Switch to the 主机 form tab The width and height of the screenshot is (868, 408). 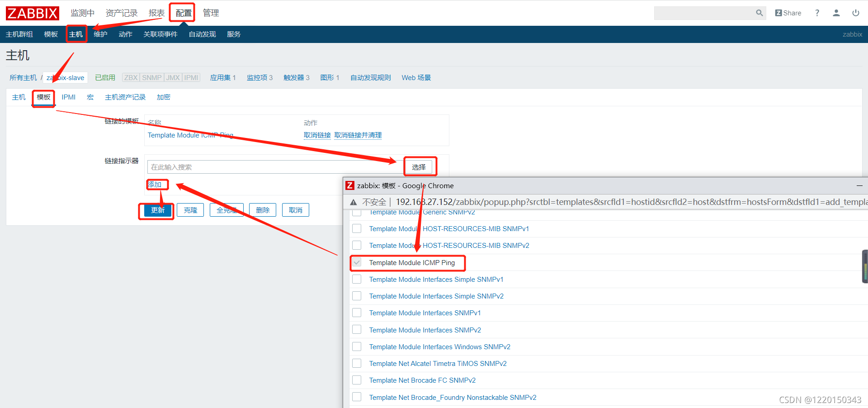(19, 97)
